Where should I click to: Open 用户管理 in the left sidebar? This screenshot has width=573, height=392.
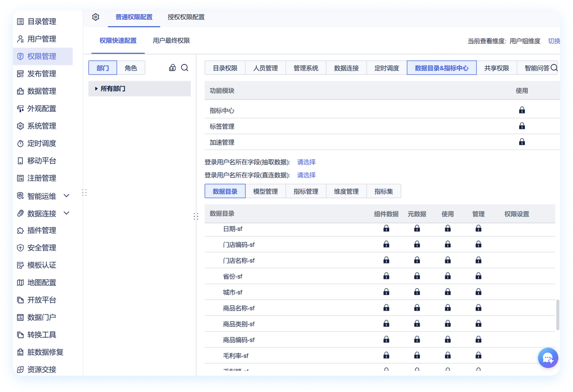click(42, 39)
